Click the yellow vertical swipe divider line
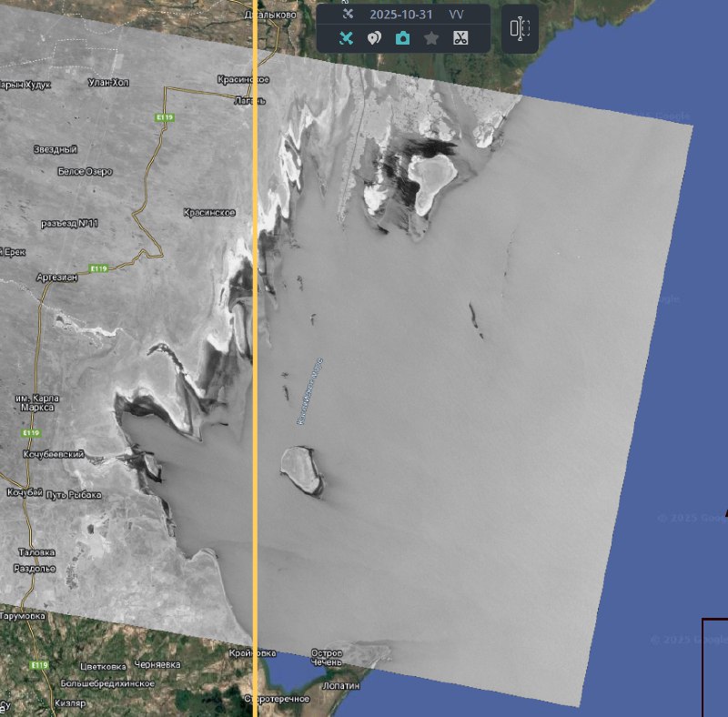 click(x=255, y=364)
